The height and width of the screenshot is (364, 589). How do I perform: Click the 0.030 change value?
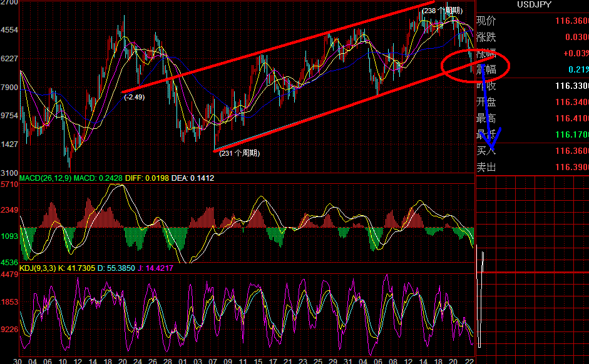[576, 37]
